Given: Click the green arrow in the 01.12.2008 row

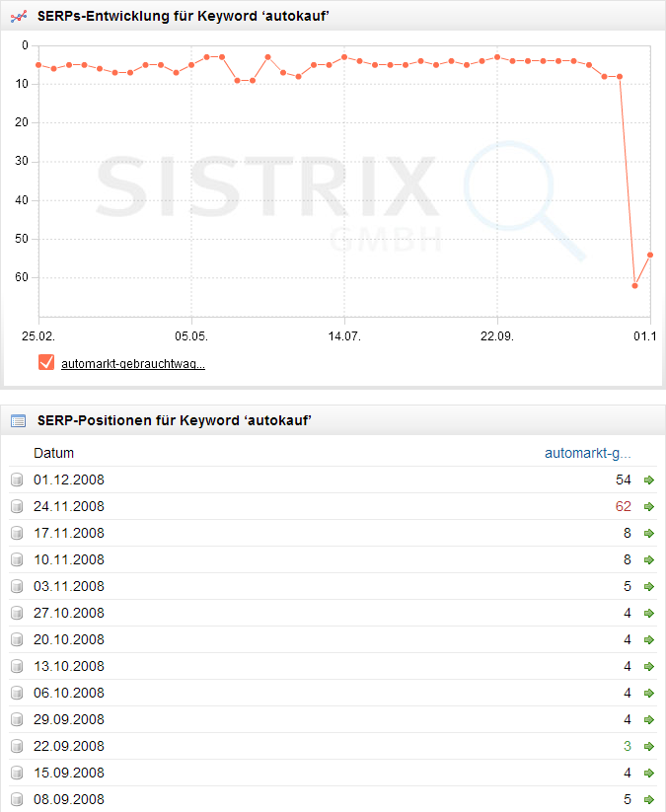Looking at the screenshot, I should (648, 480).
